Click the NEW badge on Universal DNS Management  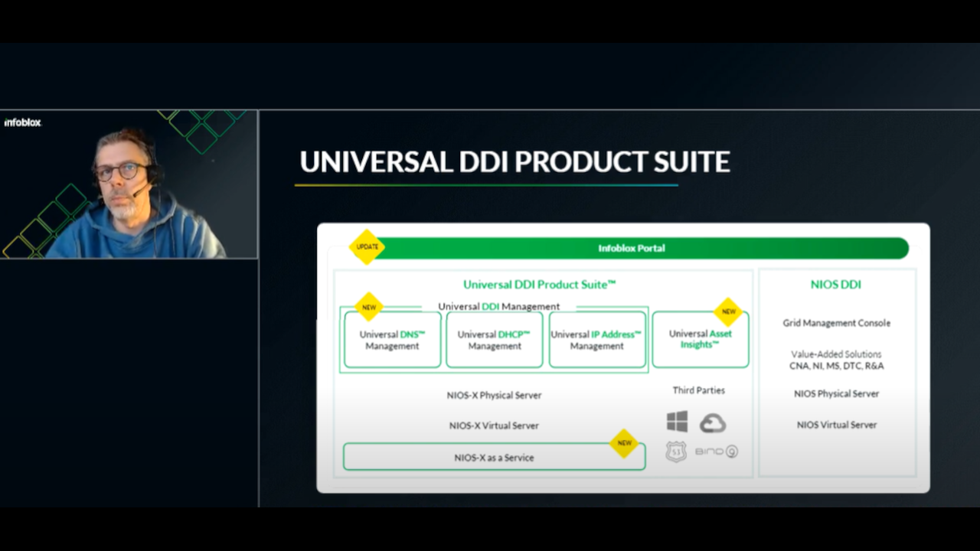click(369, 307)
